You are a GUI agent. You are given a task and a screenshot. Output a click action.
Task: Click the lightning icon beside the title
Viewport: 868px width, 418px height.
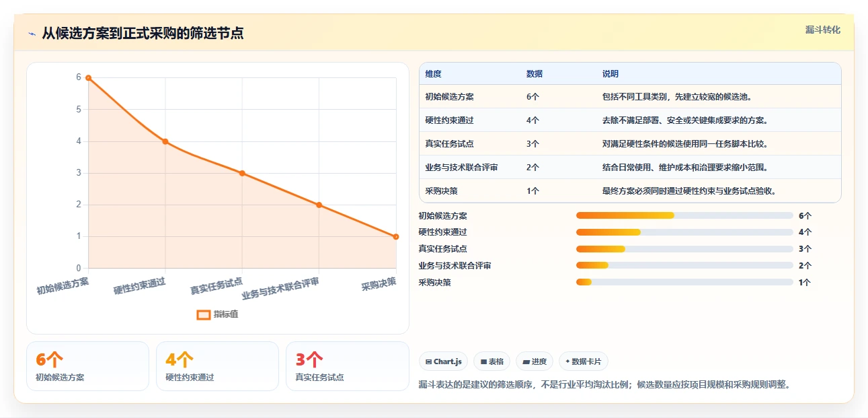32,34
